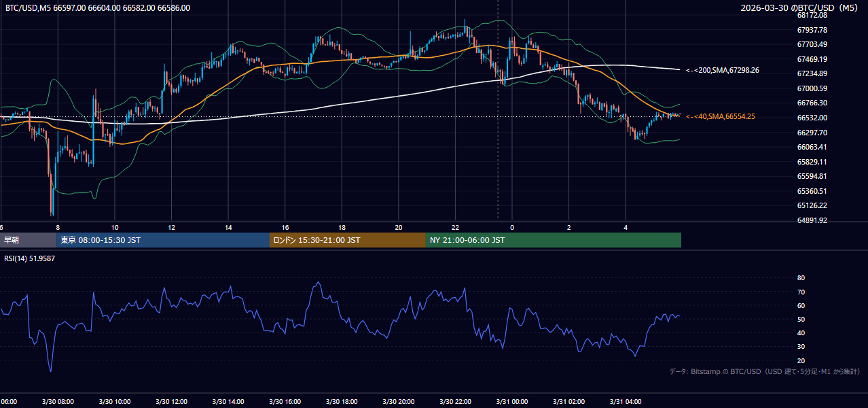The image size is (868, 408).
Task: Click the 3/31 02:00 bottom time label
Action: (568, 402)
